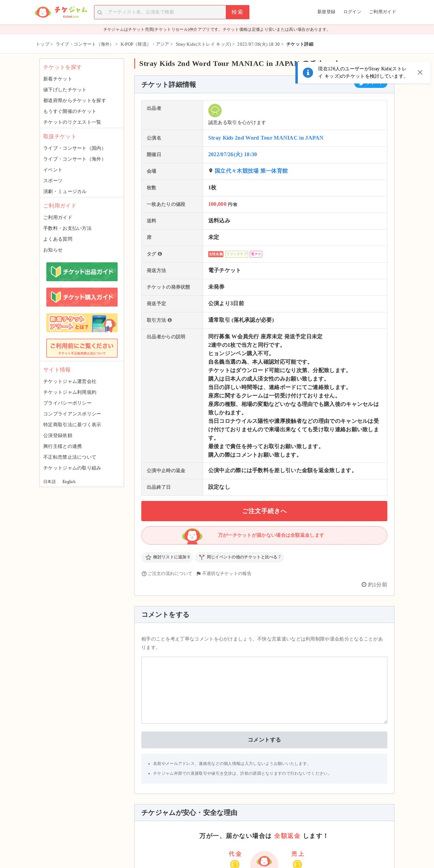The width and height of the screenshot is (434, 868).
Task: Click 検討リストに追加 0 button
Action: [x=167, y=557]
